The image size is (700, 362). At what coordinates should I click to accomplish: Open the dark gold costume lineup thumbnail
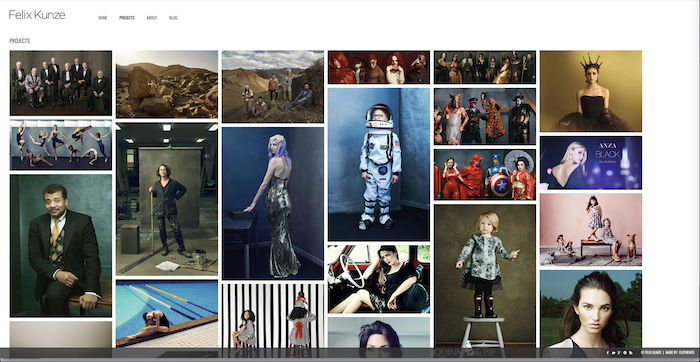point(485,67)
